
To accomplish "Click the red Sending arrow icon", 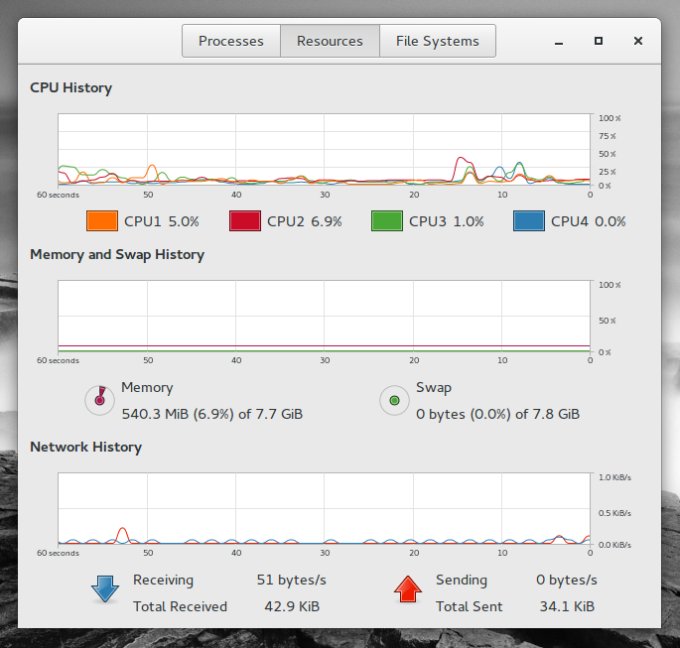I will (x=408, y=589).
